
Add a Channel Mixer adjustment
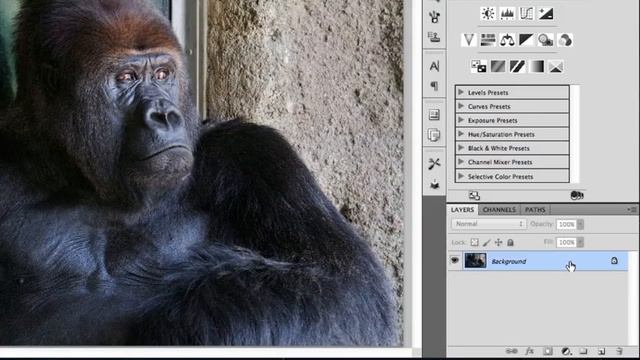point(565,40)
